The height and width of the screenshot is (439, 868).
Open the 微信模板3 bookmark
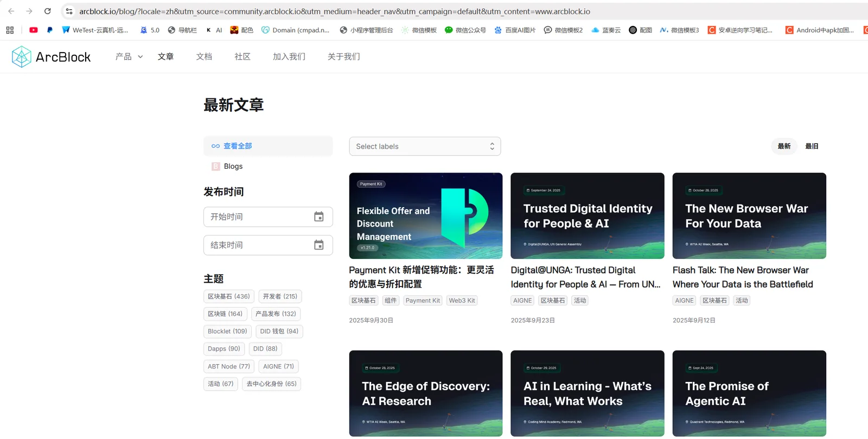point(679,30)
